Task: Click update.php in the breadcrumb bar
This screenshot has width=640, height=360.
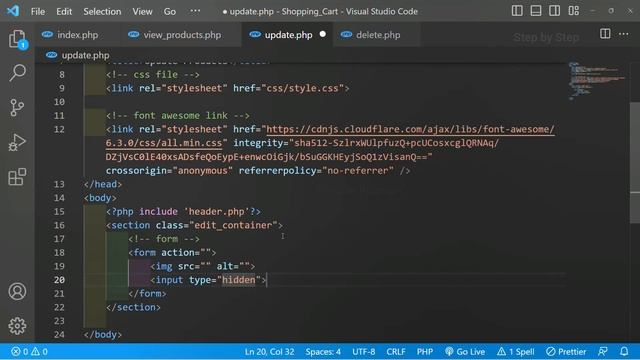Action: 85,55
